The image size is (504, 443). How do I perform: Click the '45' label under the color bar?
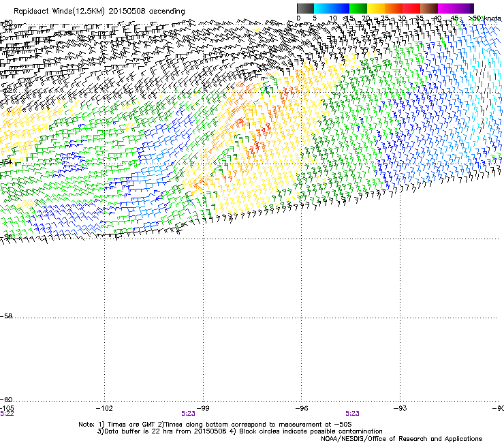(454, 18)
